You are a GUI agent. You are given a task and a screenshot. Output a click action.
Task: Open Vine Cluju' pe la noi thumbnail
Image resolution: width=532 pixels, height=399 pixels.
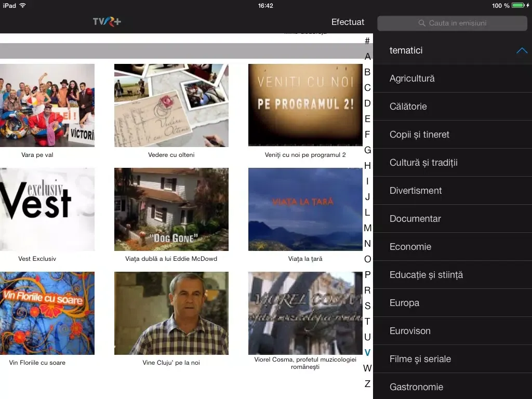171,313
